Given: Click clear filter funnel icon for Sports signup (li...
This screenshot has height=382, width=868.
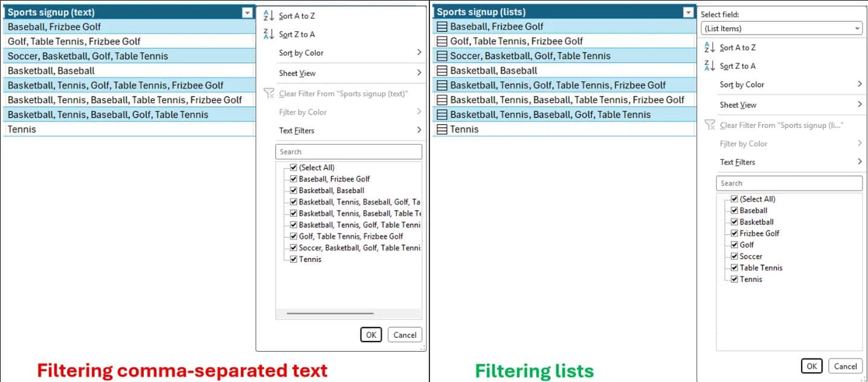Looking at the screenshot, I should (x=710, y=125).
